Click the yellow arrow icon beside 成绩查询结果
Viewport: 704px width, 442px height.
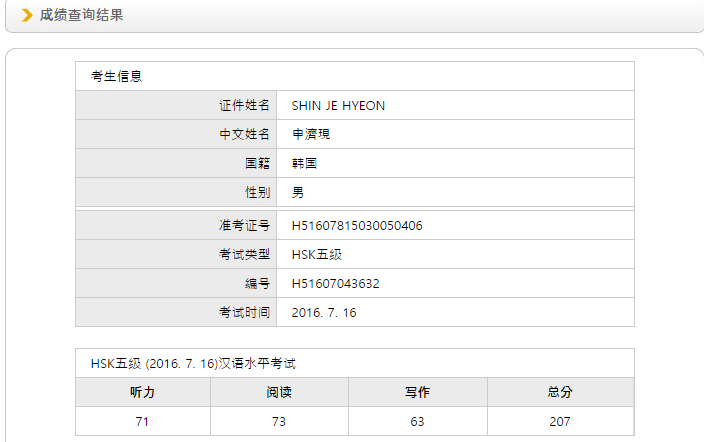(x=27, y=15)
